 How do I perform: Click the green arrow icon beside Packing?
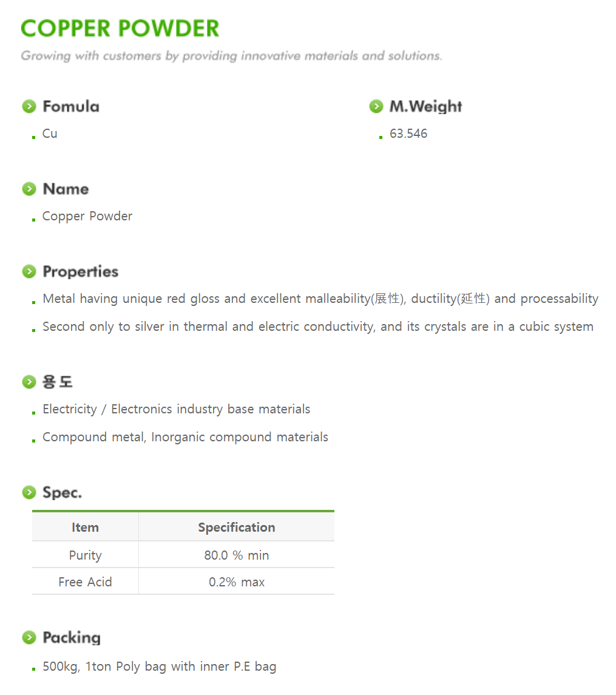[x=29, y=637]
